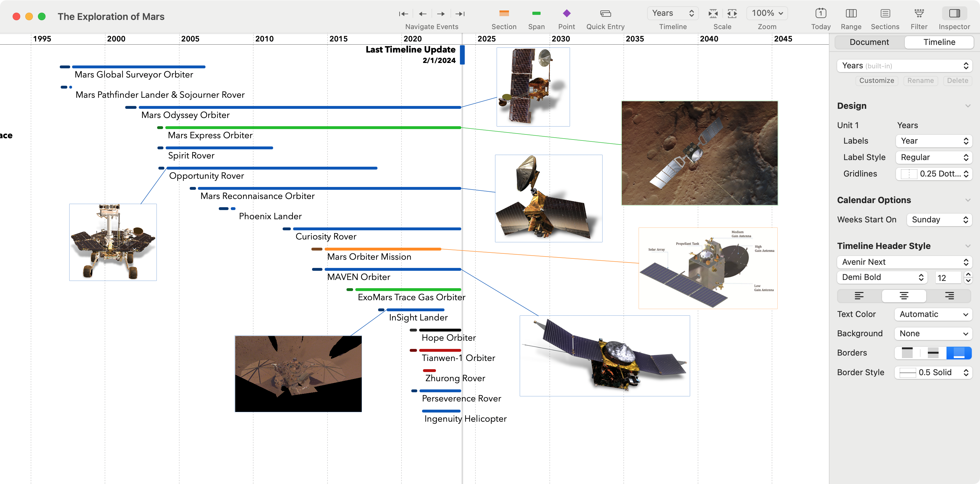The height and width of the screenshot is (484, 980).
Task: Open the Avenir Next font dropdown
Action: click(904, 262)
